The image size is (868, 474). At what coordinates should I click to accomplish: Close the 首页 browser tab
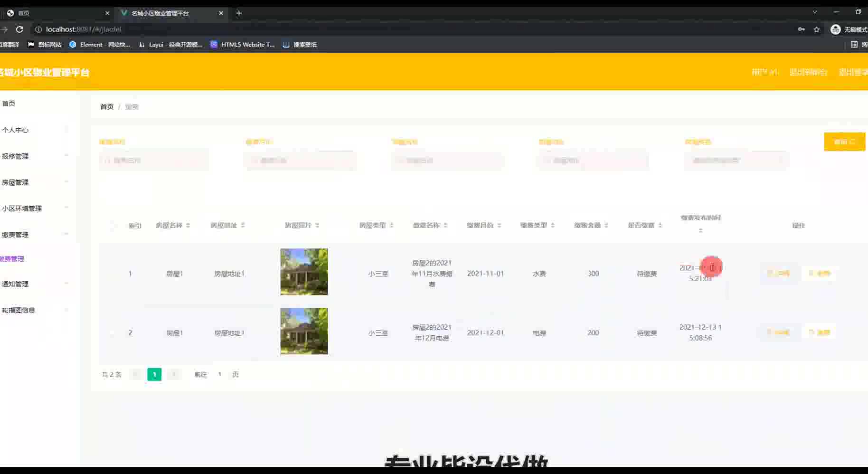[x=107, y=13]
